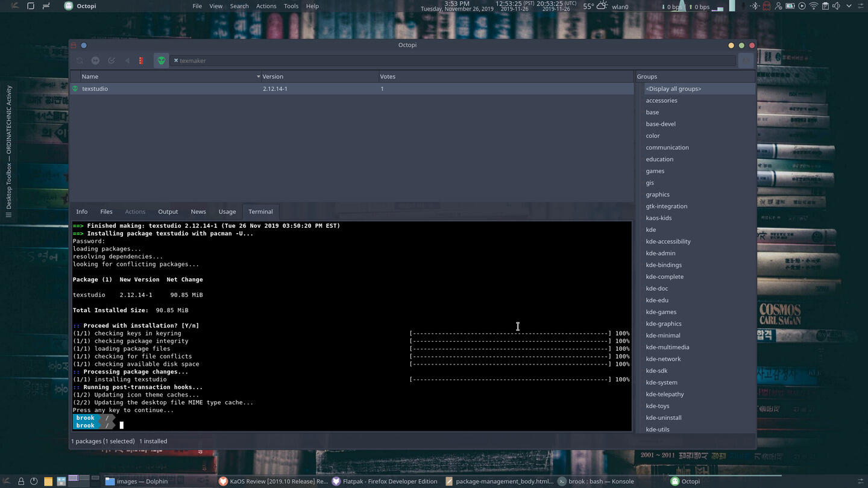This screenshot has height=488, width=868.
Task: Select the games group
Action: 655,171
